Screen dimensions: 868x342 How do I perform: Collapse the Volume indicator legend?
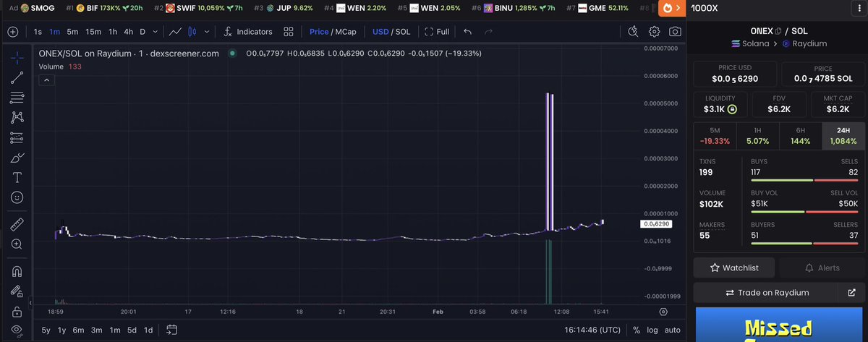tap(45, 80)
